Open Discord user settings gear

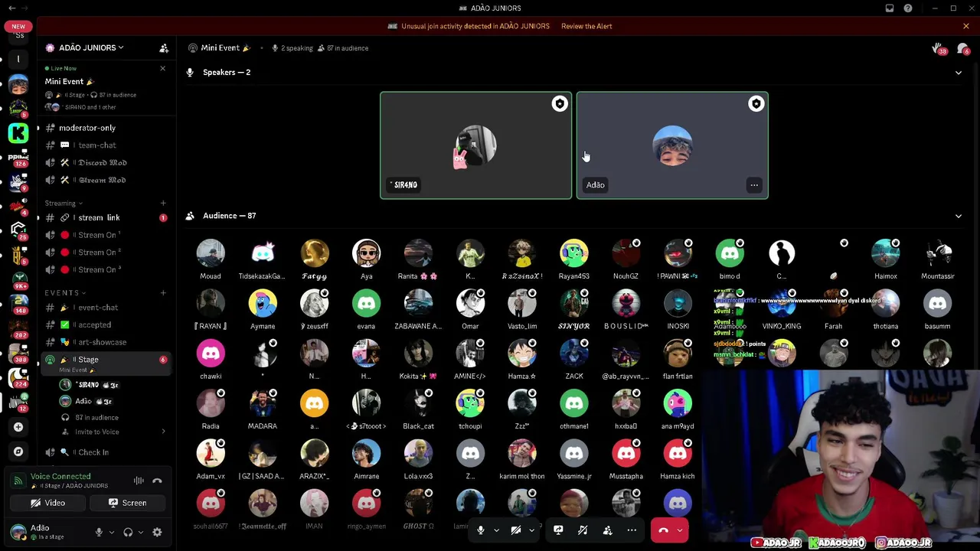(157, 532)
